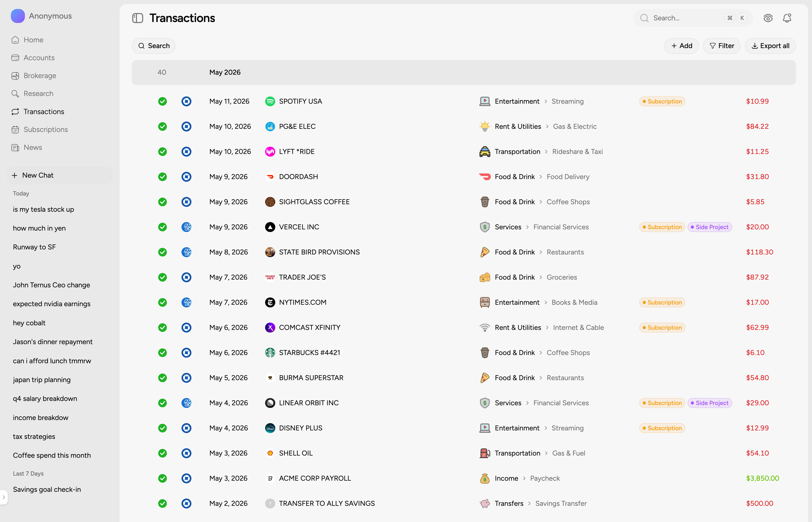Select Transactions in the sidebar

coord(38,112)
